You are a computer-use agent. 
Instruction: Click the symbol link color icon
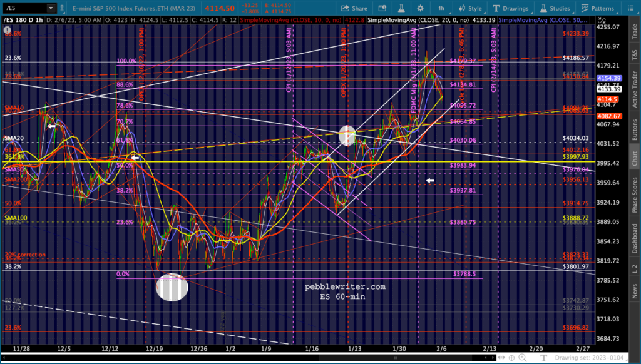click(62, 8)
